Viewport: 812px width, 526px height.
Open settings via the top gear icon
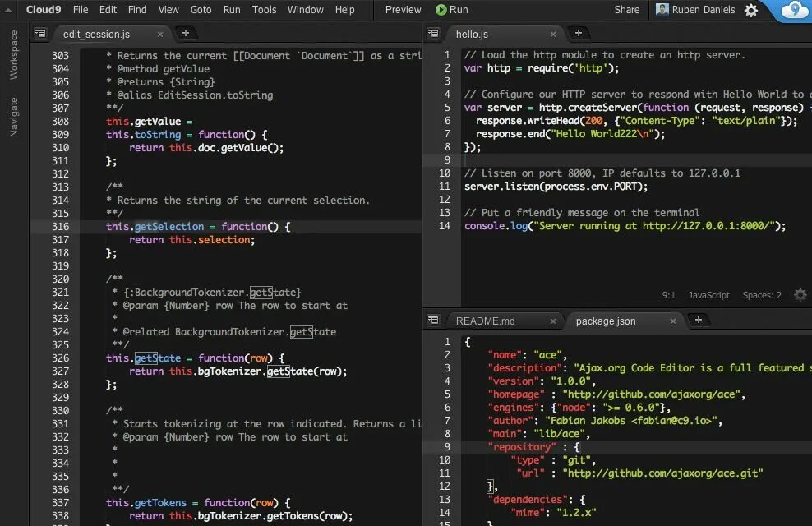click(751, 10)
